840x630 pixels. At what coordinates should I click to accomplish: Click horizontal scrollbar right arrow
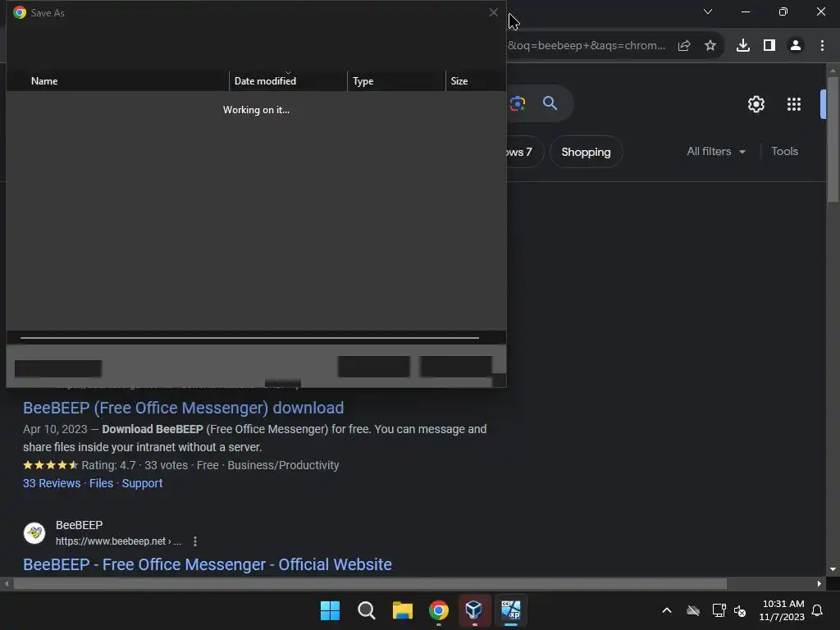(x=819, y=583)
